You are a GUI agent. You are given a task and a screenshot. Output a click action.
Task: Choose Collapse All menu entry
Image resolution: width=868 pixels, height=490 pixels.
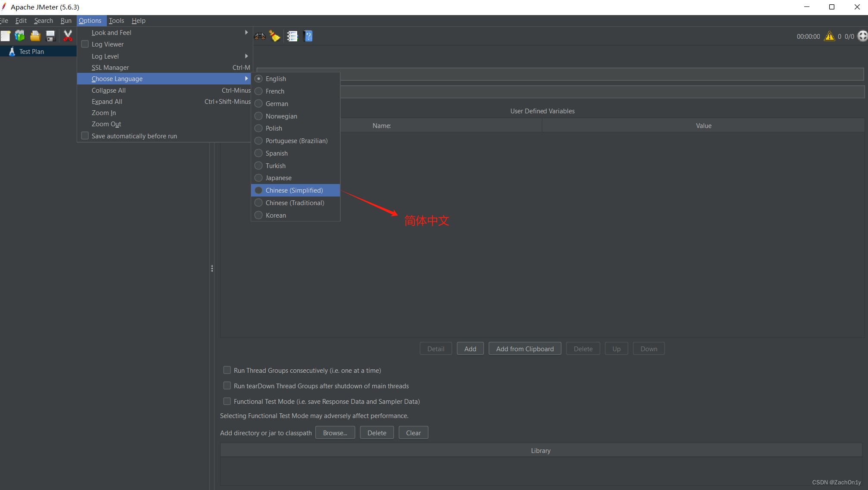click(165, 90)
